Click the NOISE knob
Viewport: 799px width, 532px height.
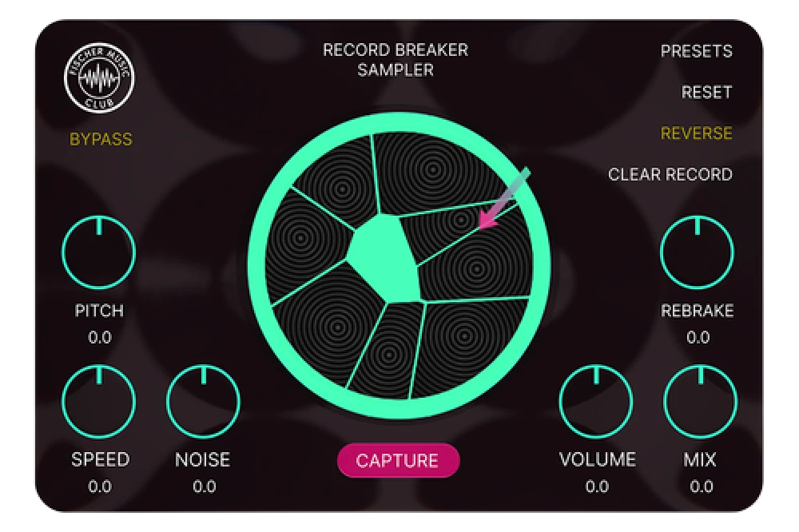(203, 401)
